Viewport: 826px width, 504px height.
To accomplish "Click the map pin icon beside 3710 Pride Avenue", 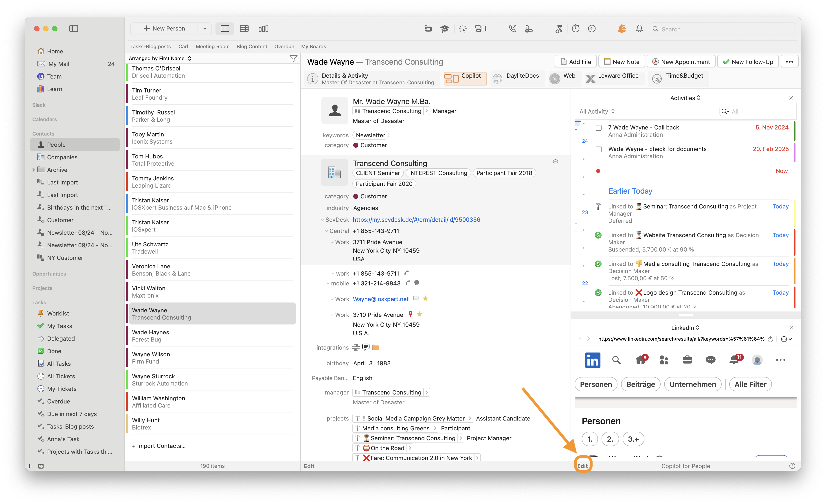I will (410, 314).
